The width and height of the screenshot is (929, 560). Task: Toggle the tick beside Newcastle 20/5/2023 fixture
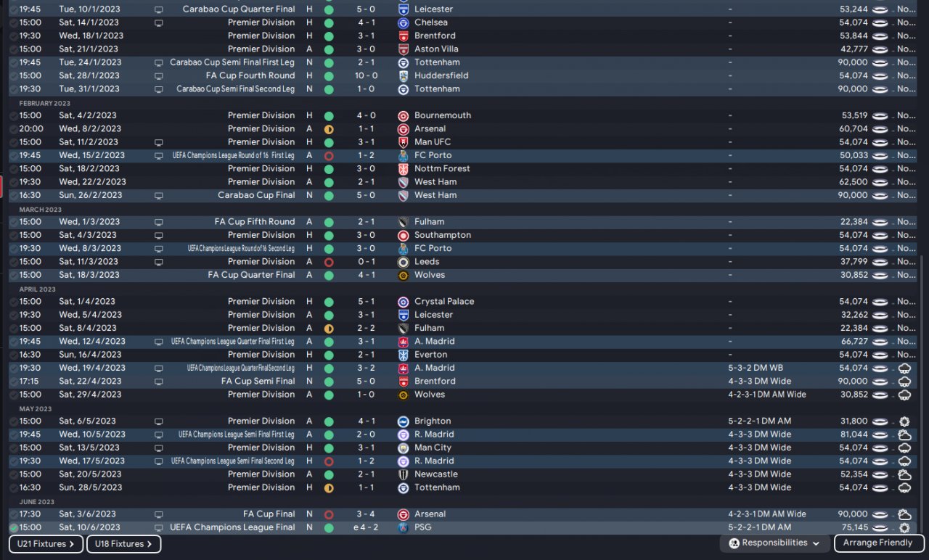pos(14,474)
